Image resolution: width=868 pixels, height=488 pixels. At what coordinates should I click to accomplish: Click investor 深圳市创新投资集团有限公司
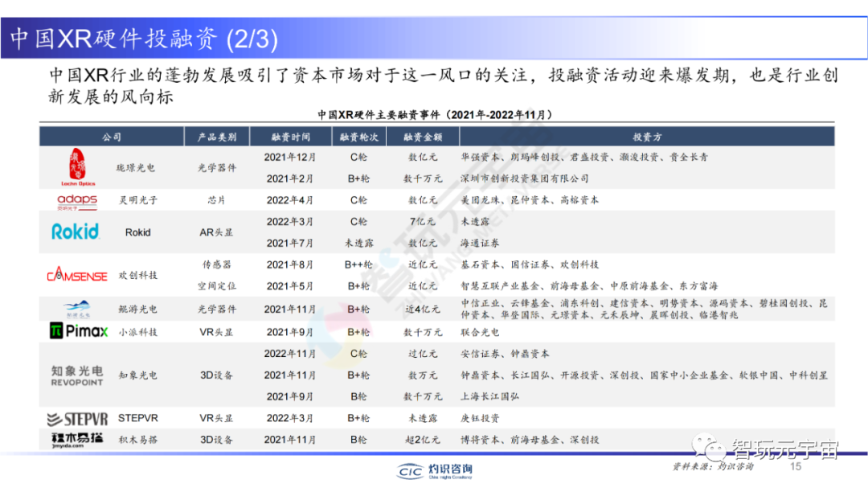click(x=525, y=178)
